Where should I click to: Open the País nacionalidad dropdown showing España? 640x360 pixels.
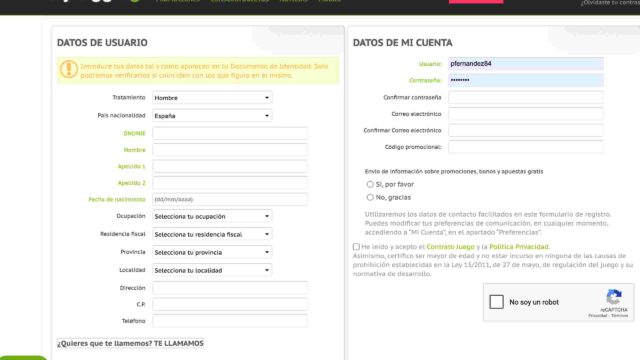[212, 116]
